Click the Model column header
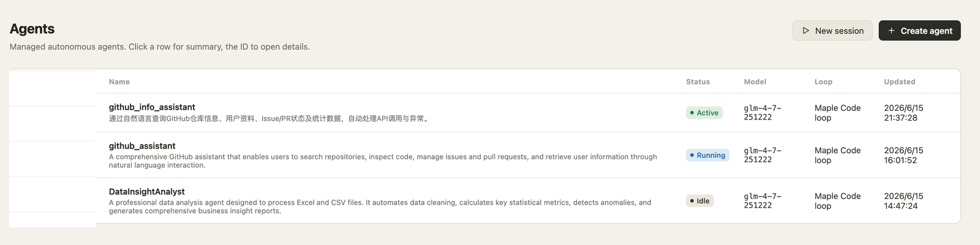The height and width of the screenshot is (245, 980). point(755,81)
